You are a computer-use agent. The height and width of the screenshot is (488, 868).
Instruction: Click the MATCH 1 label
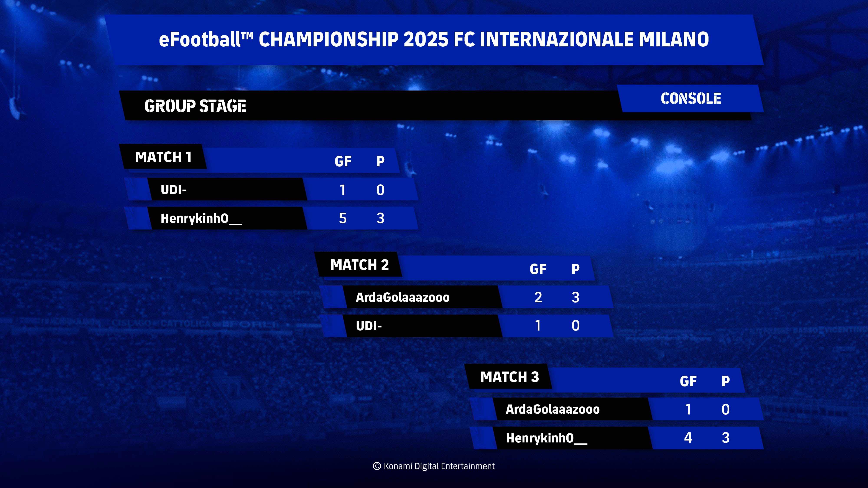[x=163, y=157]
